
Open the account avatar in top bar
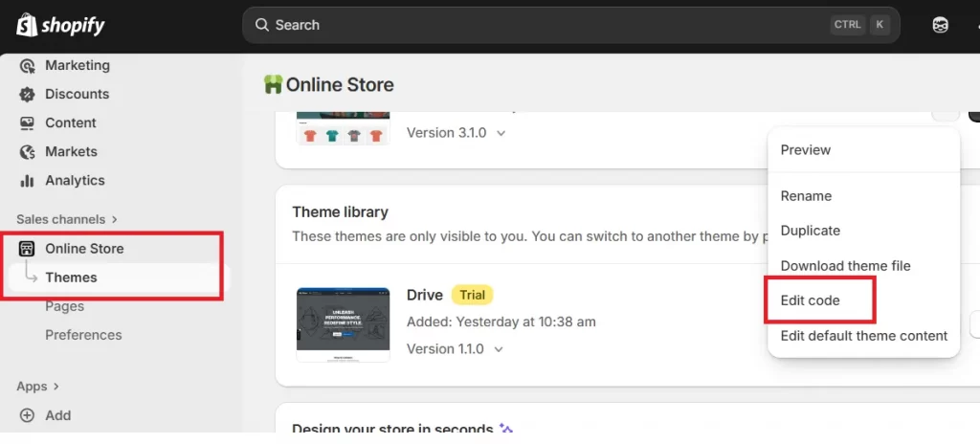coord(940,25)
